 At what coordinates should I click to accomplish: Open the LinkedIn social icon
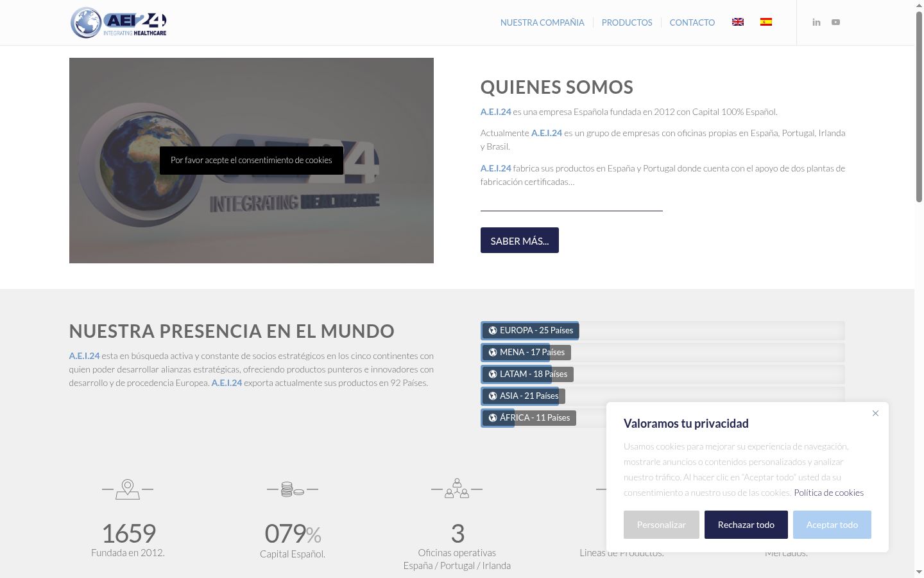click(x=816, y=22)
